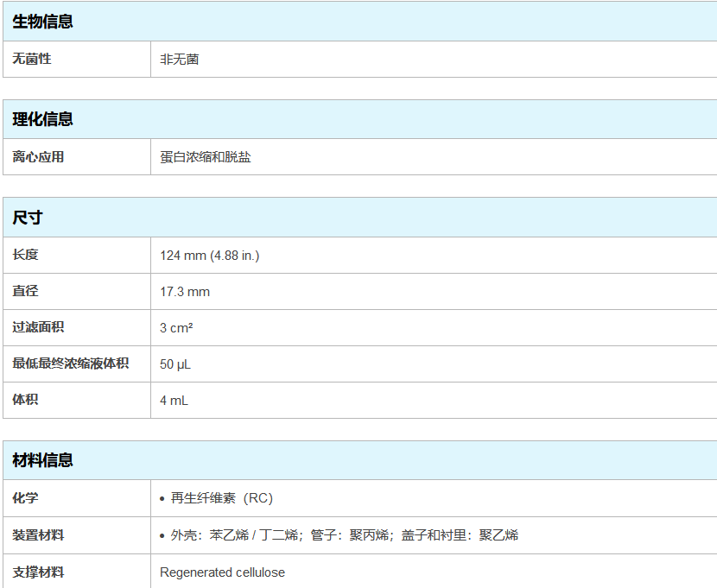The image size is (717, 588).
Task: Select the 材料信息 section header
Action: pyautogui.click(x=42, y=460)
